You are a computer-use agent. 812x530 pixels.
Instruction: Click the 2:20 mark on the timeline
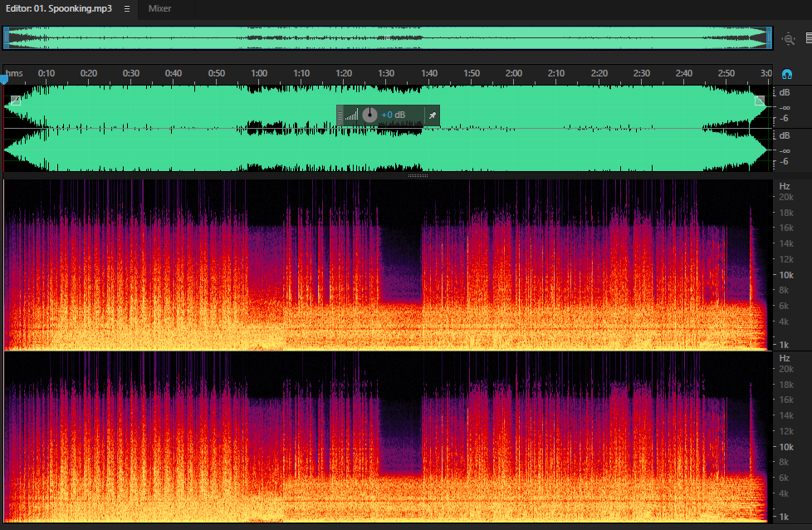tap(599, 73)
